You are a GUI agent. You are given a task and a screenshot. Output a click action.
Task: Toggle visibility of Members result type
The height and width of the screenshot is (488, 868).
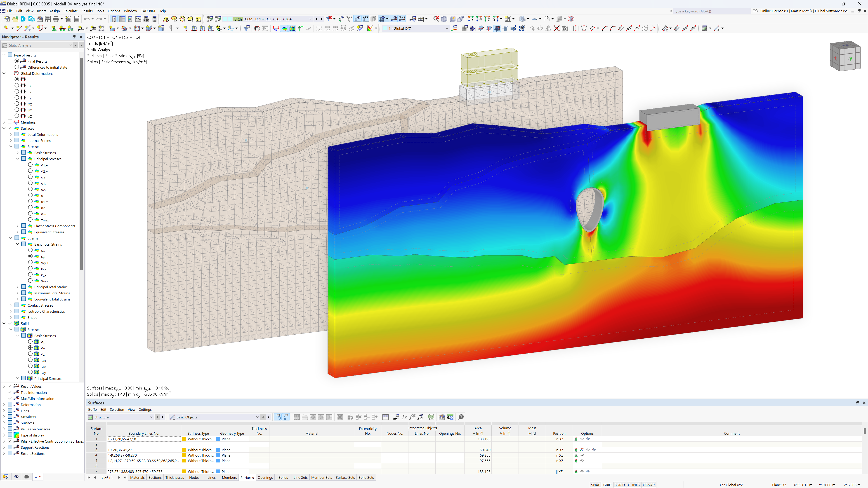10,122
